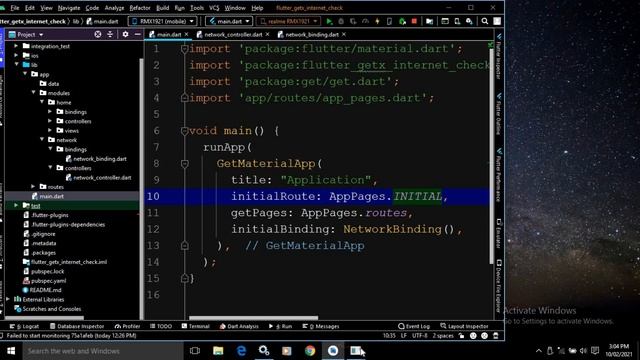640x360 pixels.
Task: Hide the Project panel with minus icon
Action: pos(138,34)
